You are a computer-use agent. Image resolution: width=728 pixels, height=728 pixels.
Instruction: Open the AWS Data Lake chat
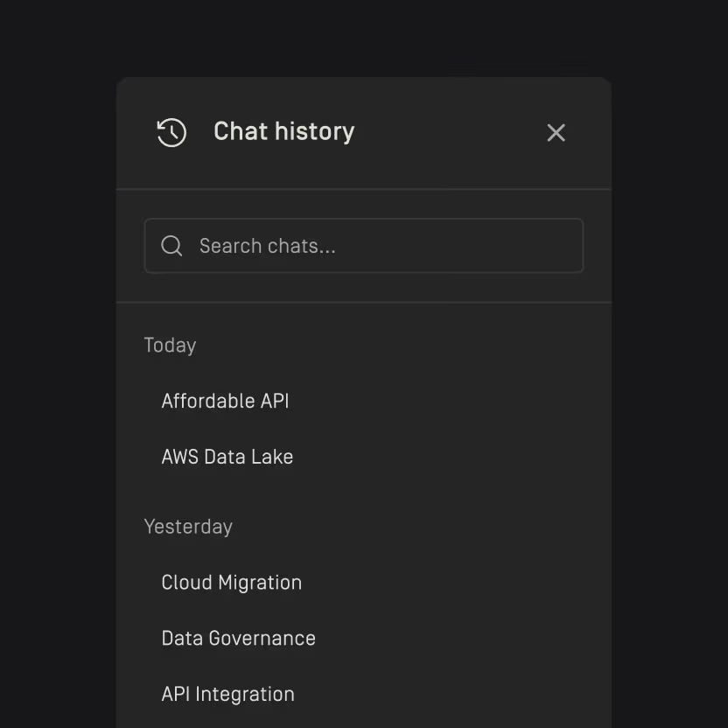227,456
